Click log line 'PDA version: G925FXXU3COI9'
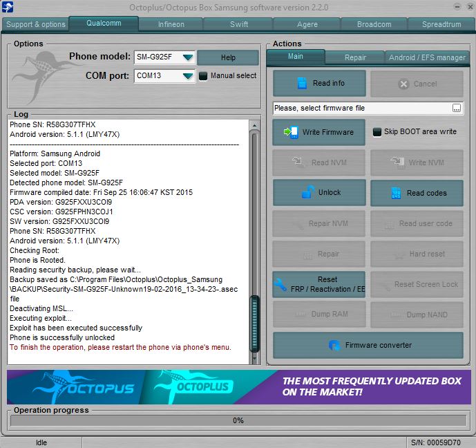The image size is (476, 448). tap(61, 202)
